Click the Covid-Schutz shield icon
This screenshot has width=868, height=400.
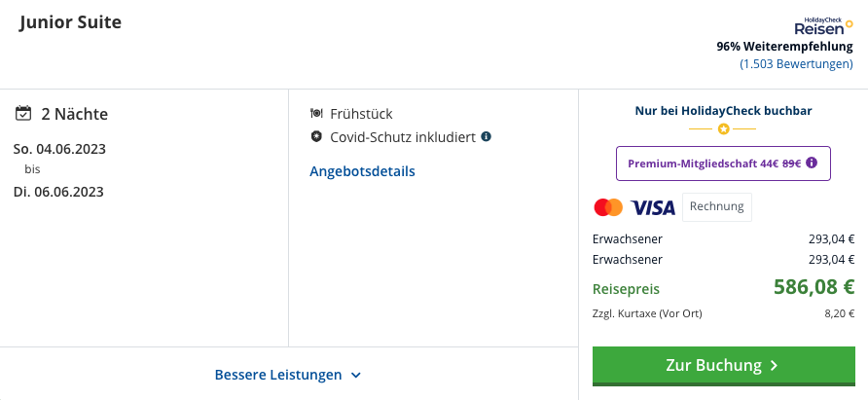pyautogui.click(x=316, y=136)
